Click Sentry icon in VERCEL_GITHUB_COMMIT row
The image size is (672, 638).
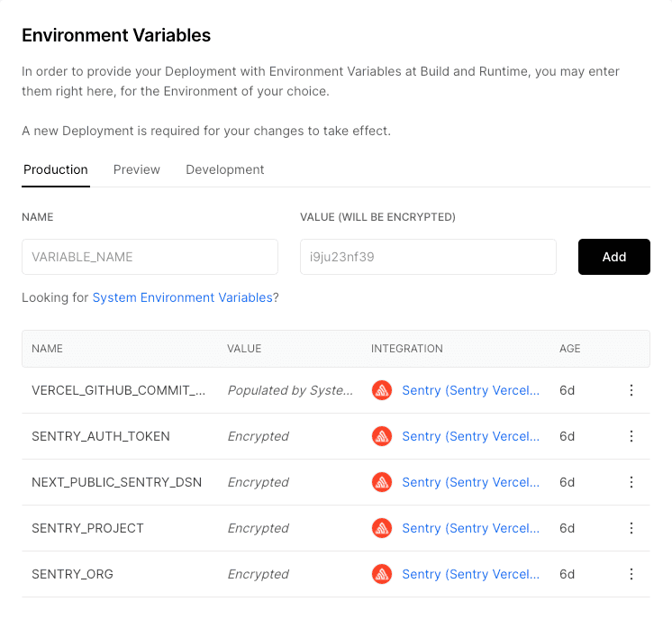point(382,390)
